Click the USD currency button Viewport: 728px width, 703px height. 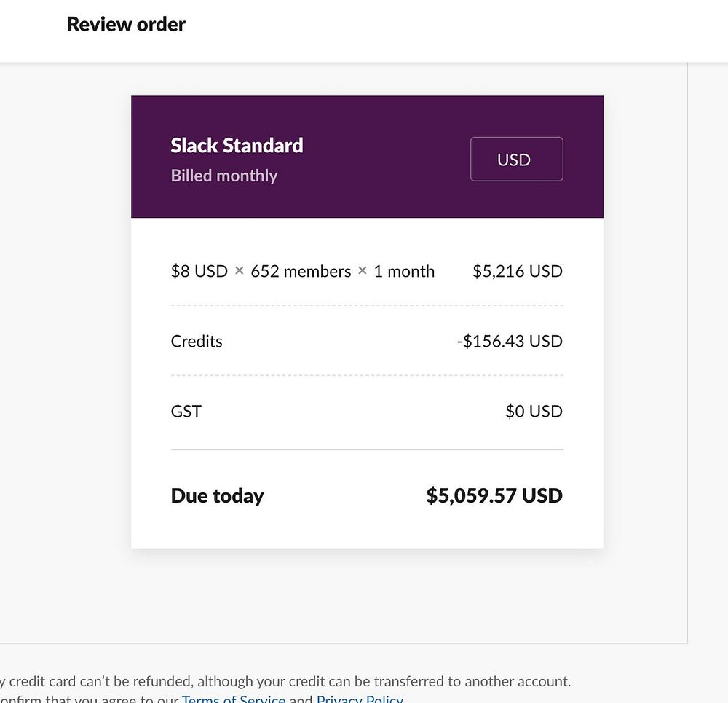[x=516, y=160]
